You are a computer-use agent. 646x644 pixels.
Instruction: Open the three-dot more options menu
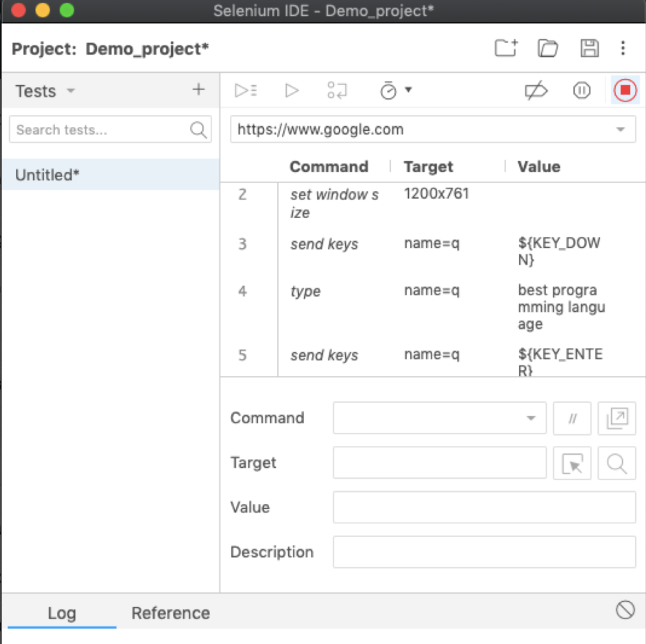[623, 48]
